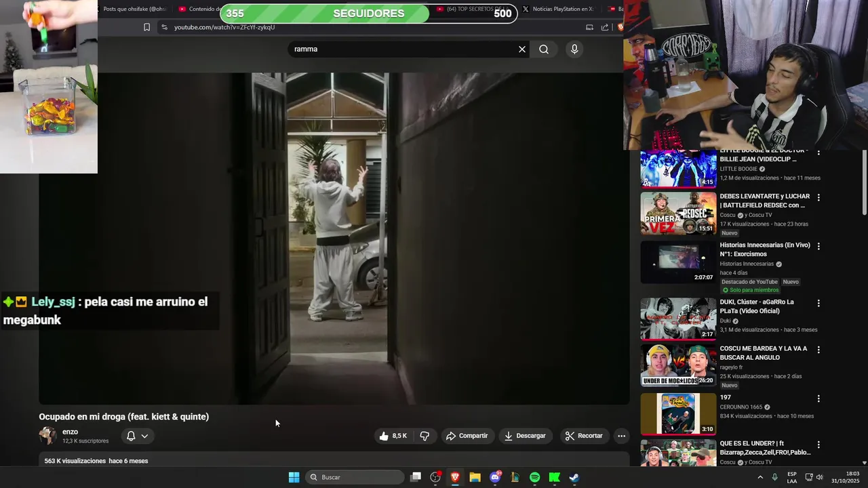The height and width of the screenshot is (488, 868).
Task: Open 'DUKI, Clúster - aGaRRo La PLaTa' title
Action: tap(757, 306)
